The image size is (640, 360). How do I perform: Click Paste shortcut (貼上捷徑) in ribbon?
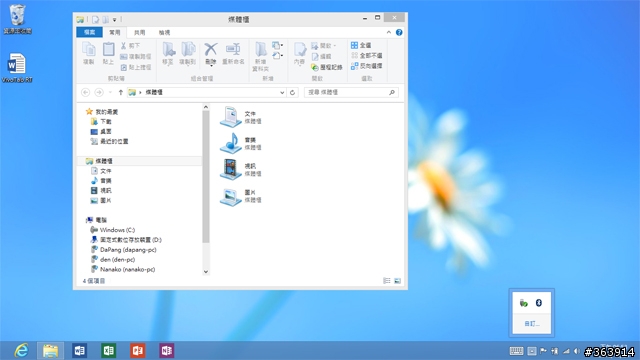[x=136, y=67]
